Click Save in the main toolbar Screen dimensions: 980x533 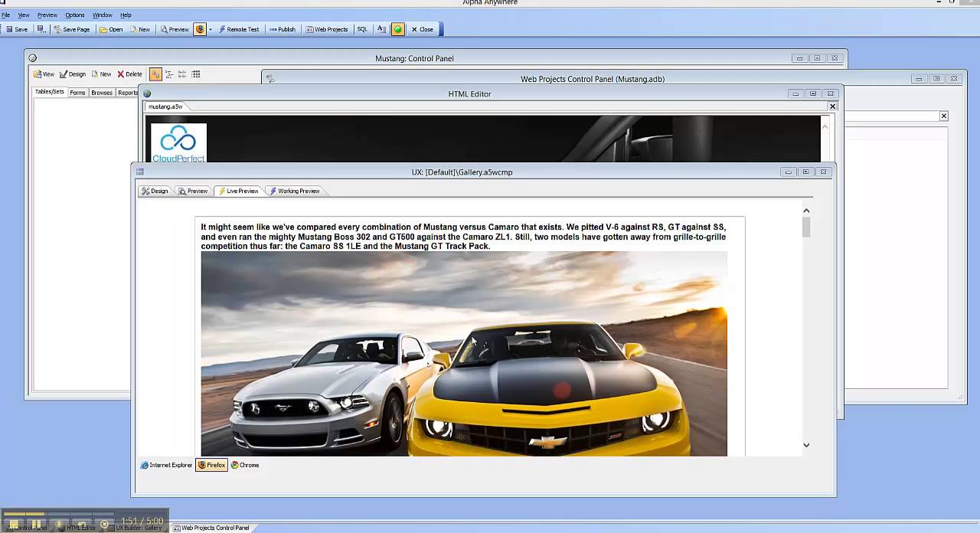pos(16,29)
